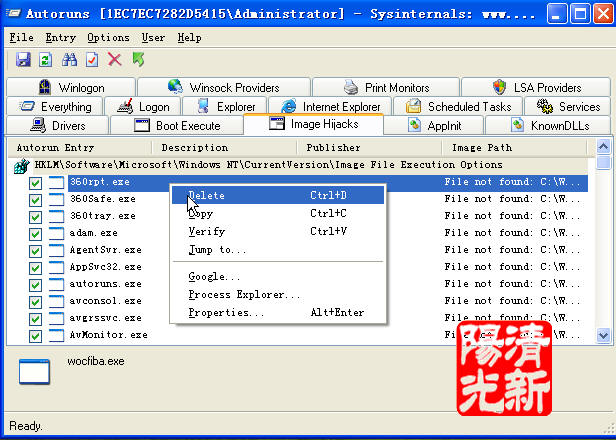
Task: Choose Process Explorer... in the context menu
Action: (x=278, y=295)
